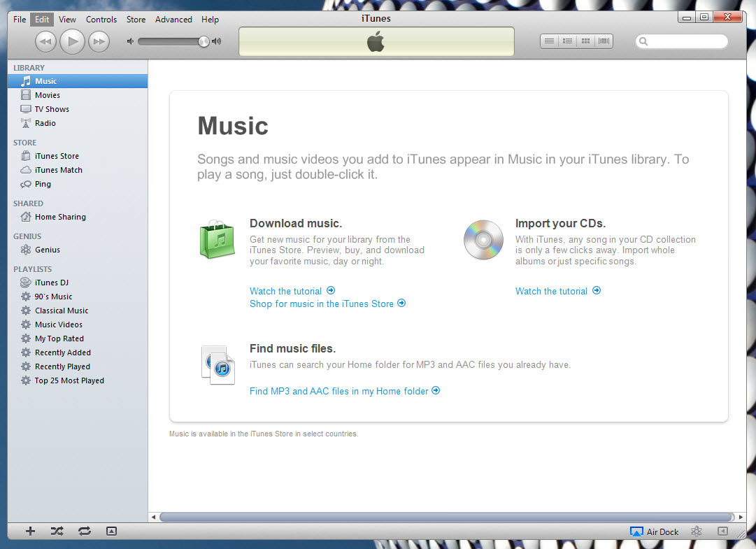Select Music in the Library sidebar
Image resolution: width=756 pixels, height=549 pixels.
coord(78,81)
